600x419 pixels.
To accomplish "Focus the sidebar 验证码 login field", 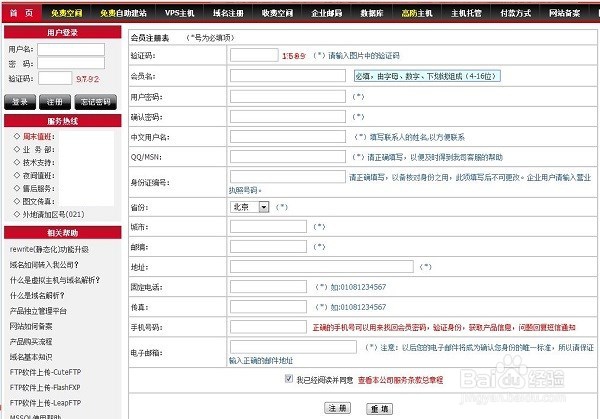I will click(55, 78).
